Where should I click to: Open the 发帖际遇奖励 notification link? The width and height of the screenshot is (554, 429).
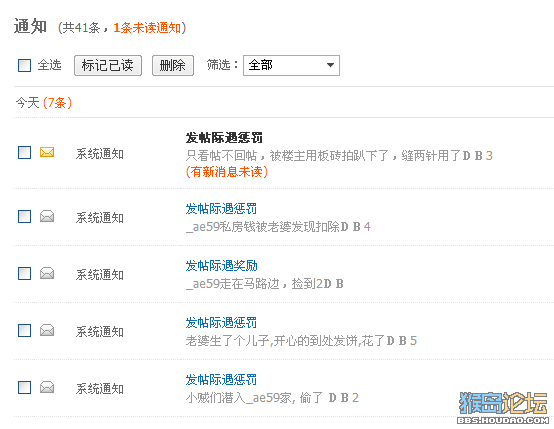pyautogui.click(x=222, y=266)
